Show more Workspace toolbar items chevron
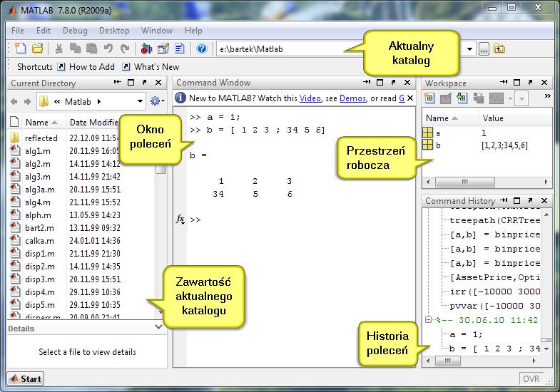The width and height of the screenshot is (560, 392). (x=547, y=96)
